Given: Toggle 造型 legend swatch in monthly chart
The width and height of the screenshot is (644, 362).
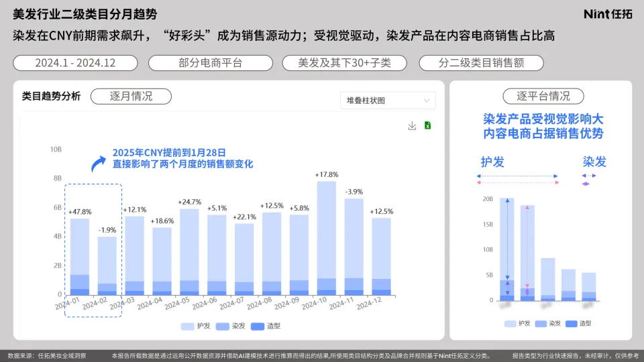Looking at the screenshot, I should click(x=258, y=326).
